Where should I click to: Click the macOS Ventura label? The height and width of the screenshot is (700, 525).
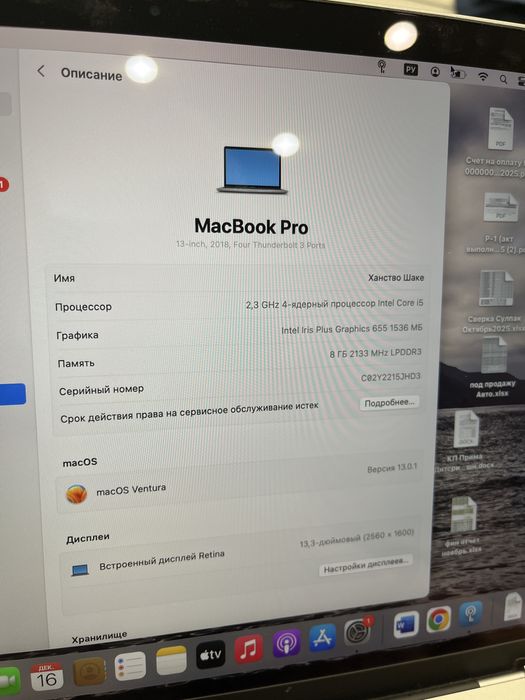click(x=131, y=490)
